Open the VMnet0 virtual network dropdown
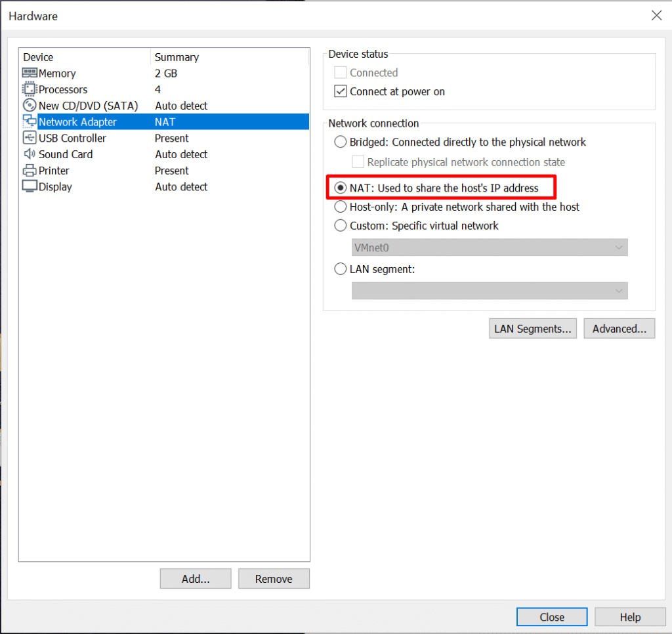Image resolution: width=672 pixels, height=634 pixels. pyautogui.click(x=490, y=247)
